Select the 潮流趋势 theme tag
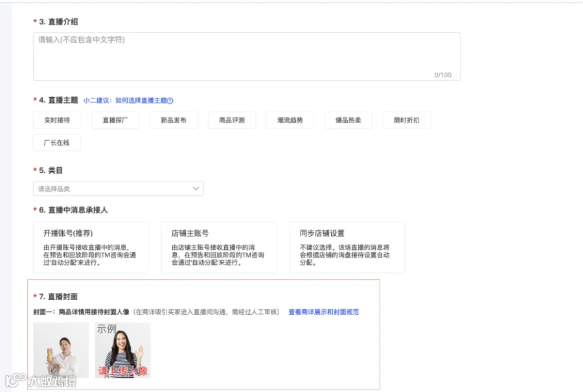The image size is (583, 392). 290,120
